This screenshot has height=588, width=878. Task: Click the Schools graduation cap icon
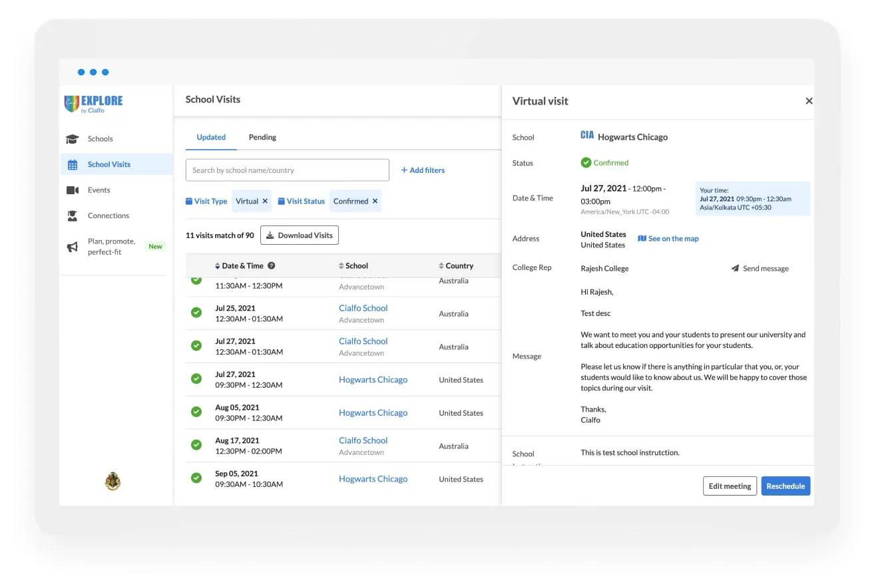click(72, 139)
